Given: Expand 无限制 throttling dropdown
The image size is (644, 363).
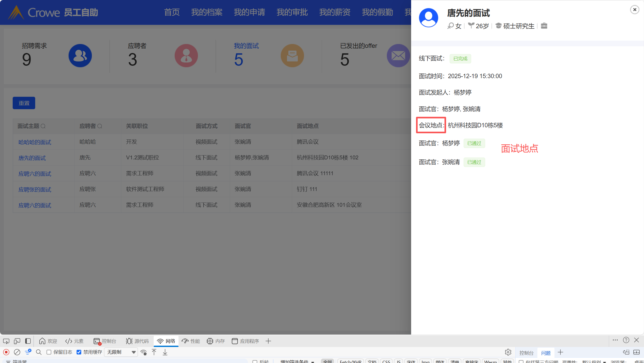Looking at the screenshot, I should (121, 352).
